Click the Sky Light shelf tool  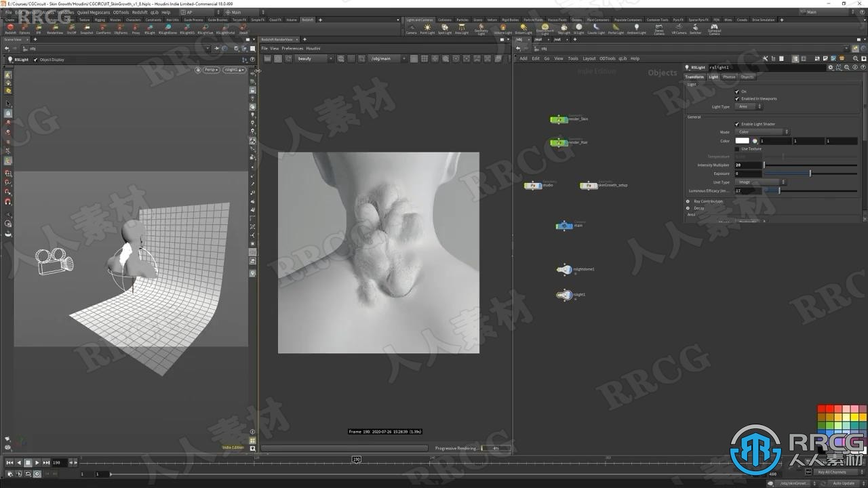564,29
